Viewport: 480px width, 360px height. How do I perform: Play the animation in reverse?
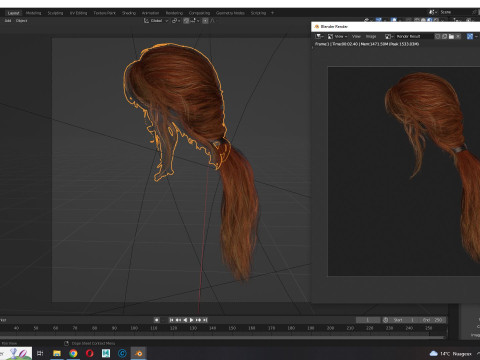[x=185, y=320]
